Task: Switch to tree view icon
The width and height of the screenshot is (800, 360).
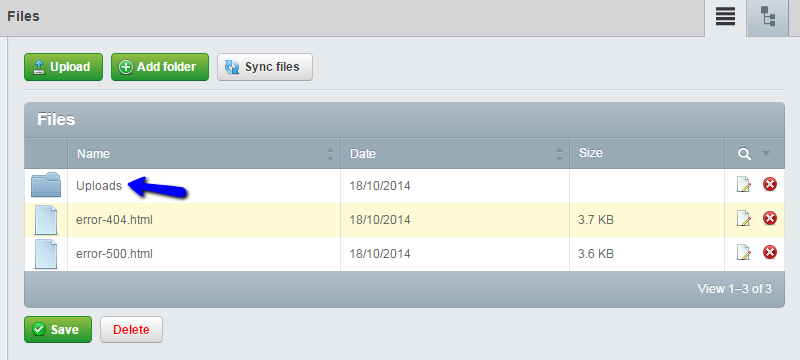Action: pos(768,17)
